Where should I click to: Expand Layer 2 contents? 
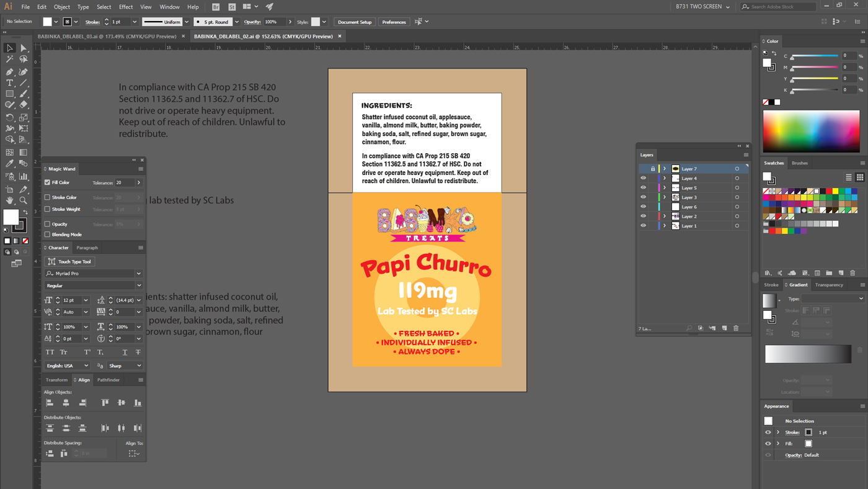click(x=665, y=217)
